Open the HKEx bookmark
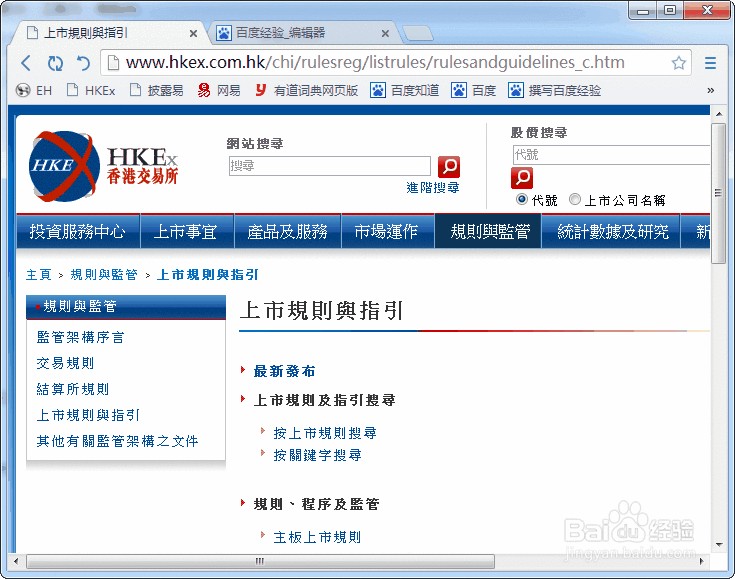This screenshot has height=579, width=735. coord(91,90)
